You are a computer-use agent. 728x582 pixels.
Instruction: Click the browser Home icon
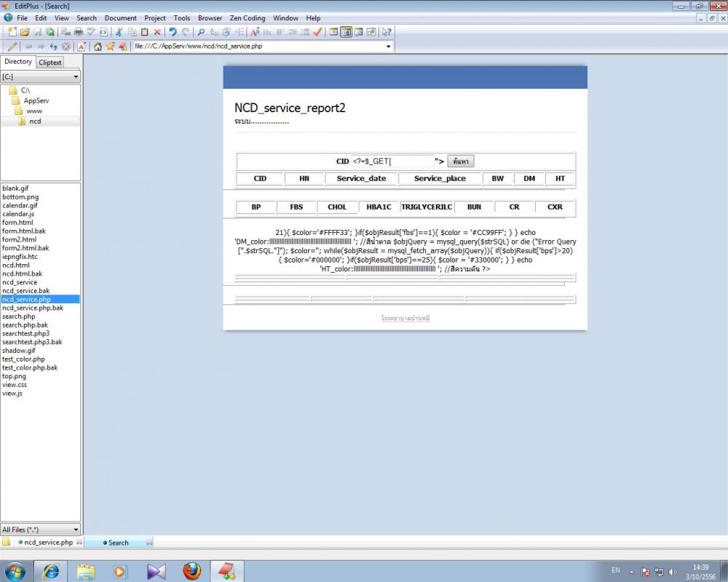pos(98,47)
